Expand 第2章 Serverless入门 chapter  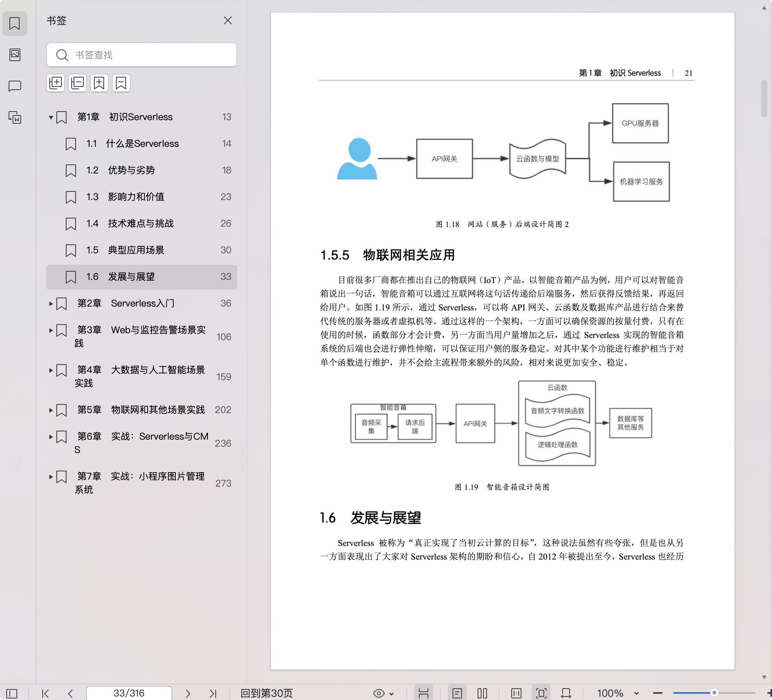point(51,303)
